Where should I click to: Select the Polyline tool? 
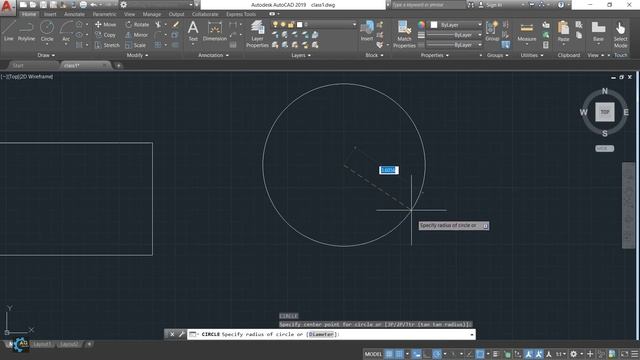click(26, 31)
